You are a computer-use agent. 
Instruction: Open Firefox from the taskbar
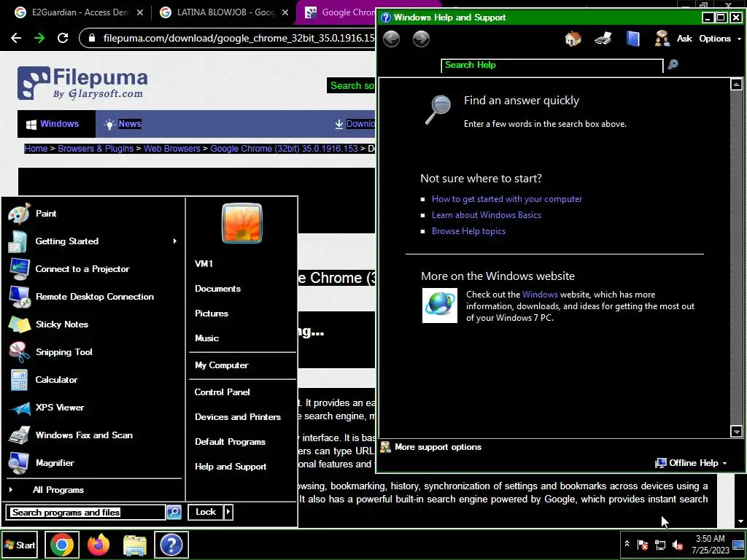click(x=98, y=544)
